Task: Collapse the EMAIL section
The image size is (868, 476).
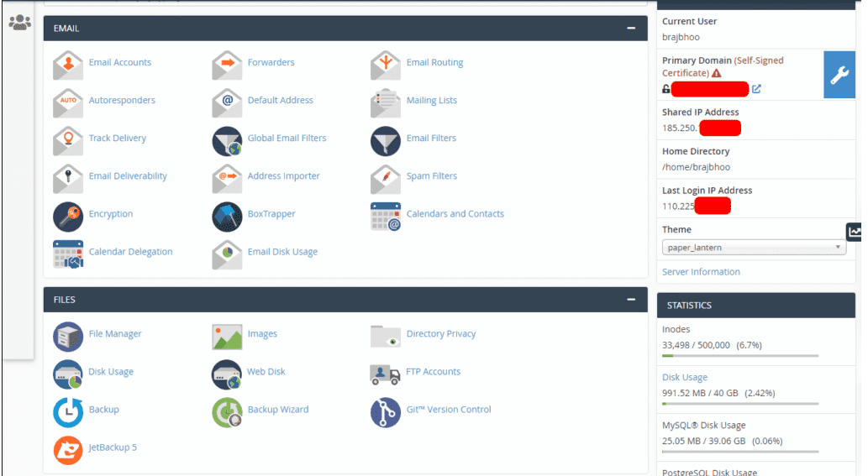Action: 631,29
